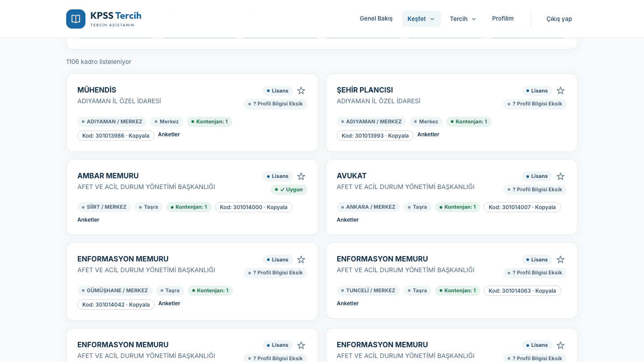Open the Keşfet dropdown menu
The image size is (644, 362).
421,19
